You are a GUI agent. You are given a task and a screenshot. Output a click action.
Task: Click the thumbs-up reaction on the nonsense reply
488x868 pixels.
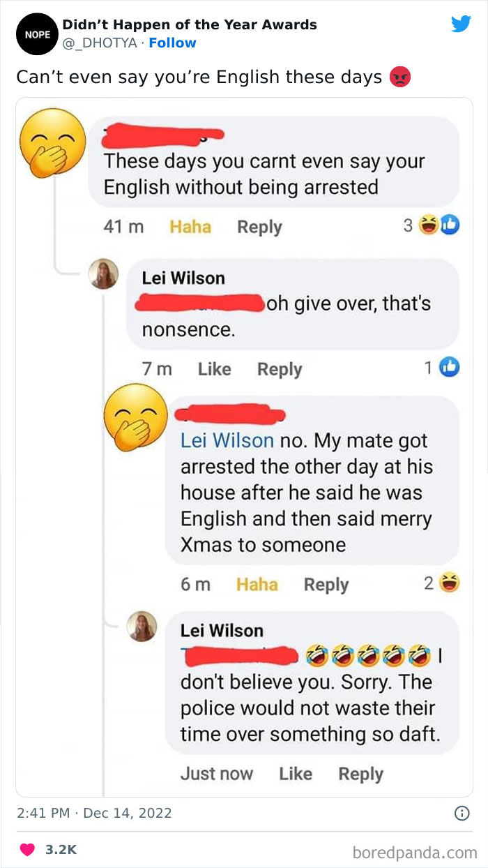(x=450, y=368)
